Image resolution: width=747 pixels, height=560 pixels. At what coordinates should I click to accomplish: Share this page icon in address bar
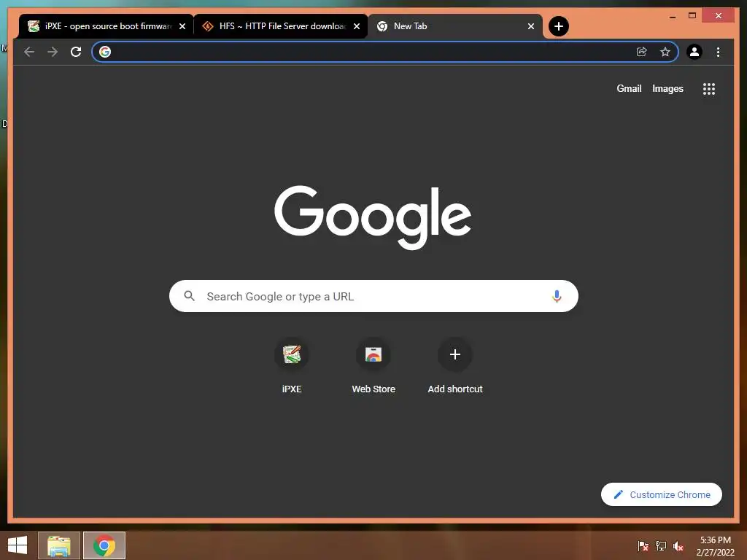pyautogui.click(x=642, y=52)
